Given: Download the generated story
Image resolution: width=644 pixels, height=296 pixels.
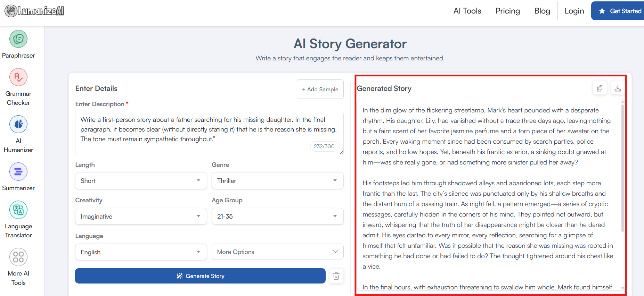Looking at the screenshot, I should (x=617, y=88).
